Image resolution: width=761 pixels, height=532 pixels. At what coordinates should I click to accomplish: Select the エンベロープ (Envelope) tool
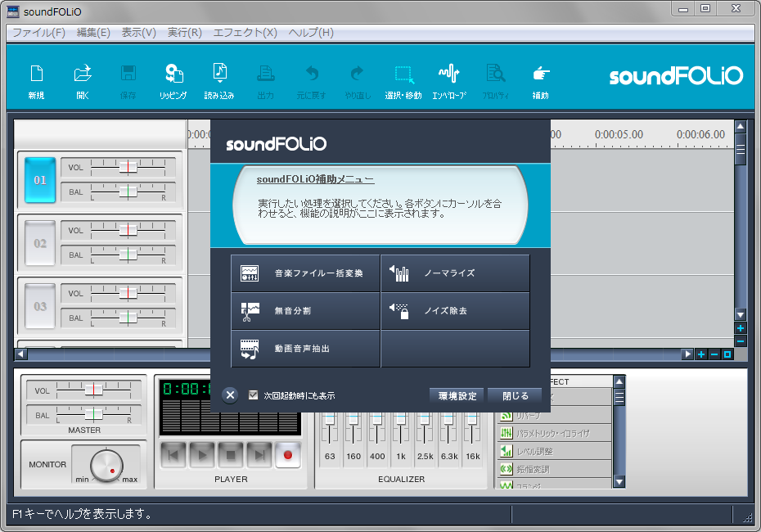[449, 82]
